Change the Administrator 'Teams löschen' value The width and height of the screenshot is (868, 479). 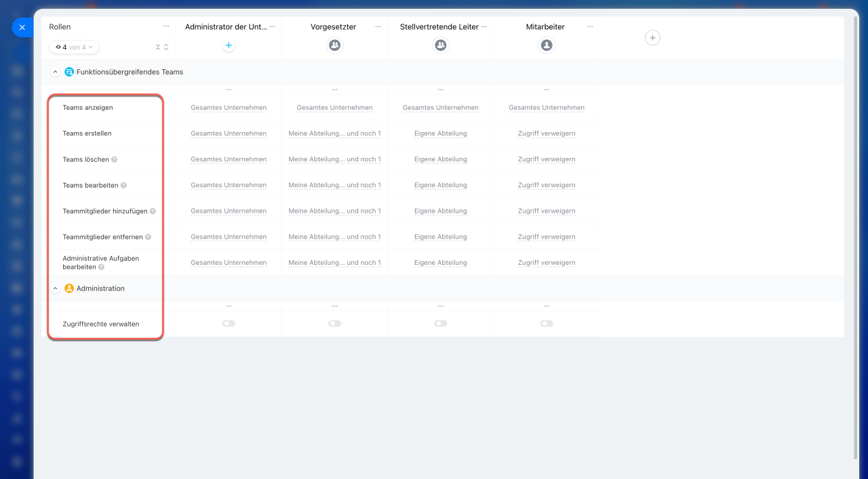click(229, 159)
